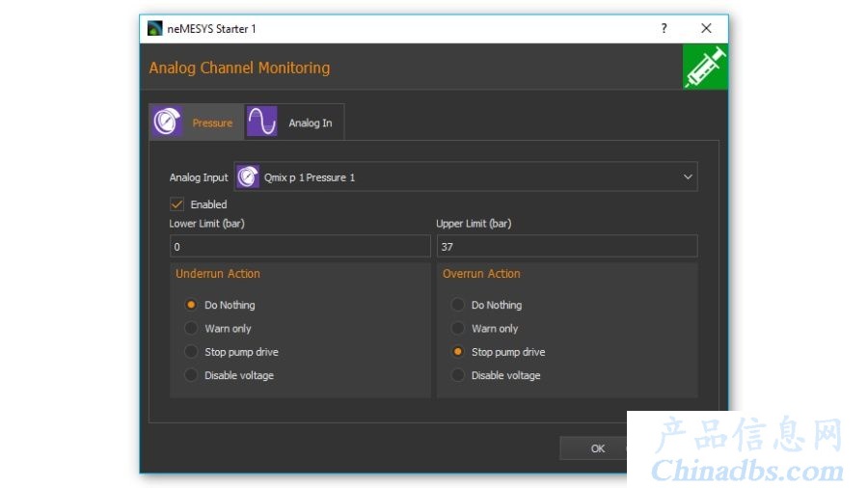Viewport: 868px width, 488px height.
Task: Toggle the Enabled checkbox
Action: (x=177, y=204)
